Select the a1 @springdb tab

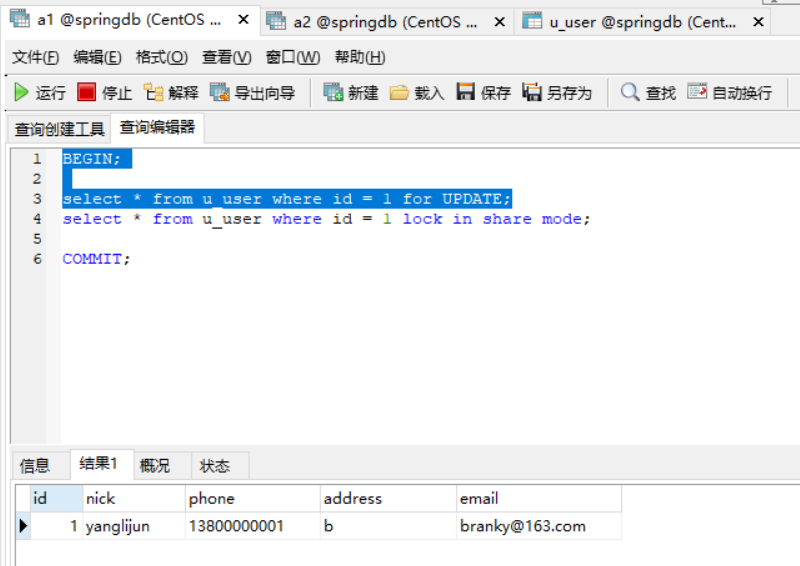(x=129, y=20)
